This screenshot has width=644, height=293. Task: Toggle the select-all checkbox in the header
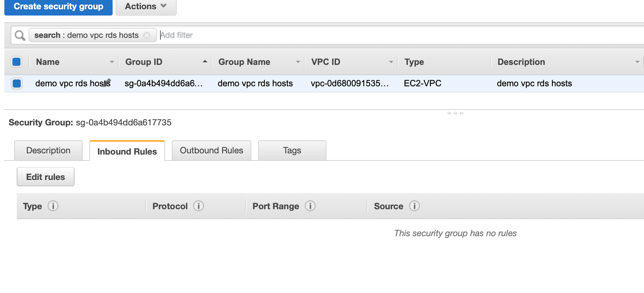click(x=16, y=62)
